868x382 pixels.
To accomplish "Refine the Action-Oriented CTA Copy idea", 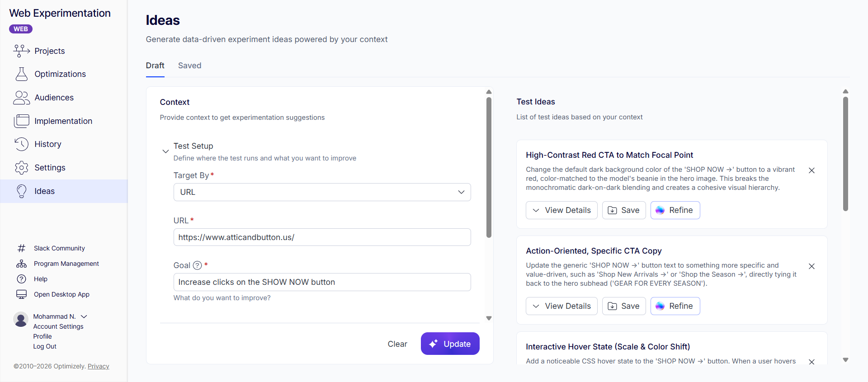I will pos(675,306).
